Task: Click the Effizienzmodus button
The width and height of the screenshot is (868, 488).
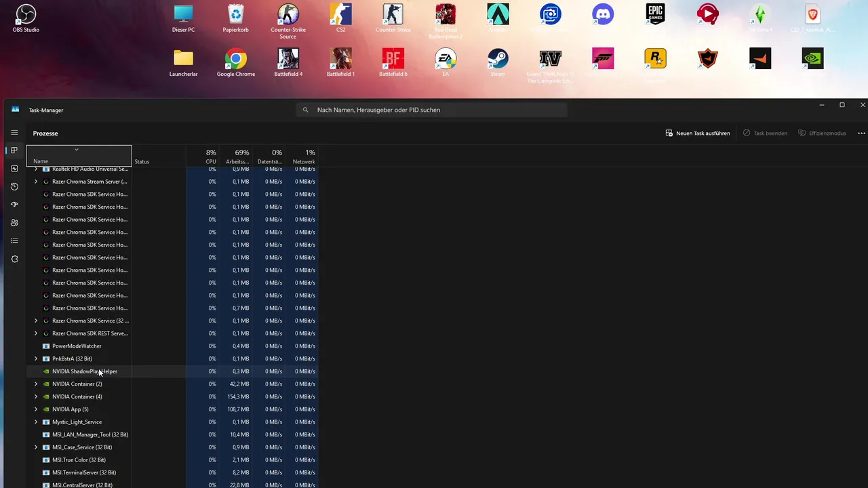Action: tap(822, 133)
